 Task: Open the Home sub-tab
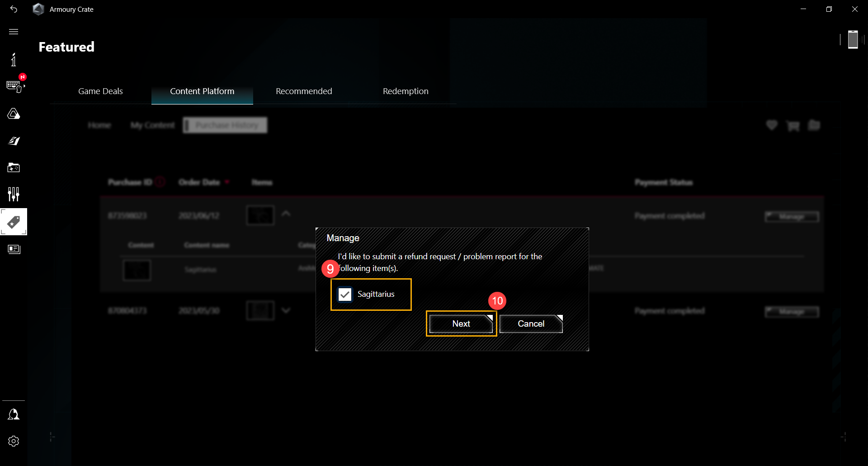[x=99, y=125]
